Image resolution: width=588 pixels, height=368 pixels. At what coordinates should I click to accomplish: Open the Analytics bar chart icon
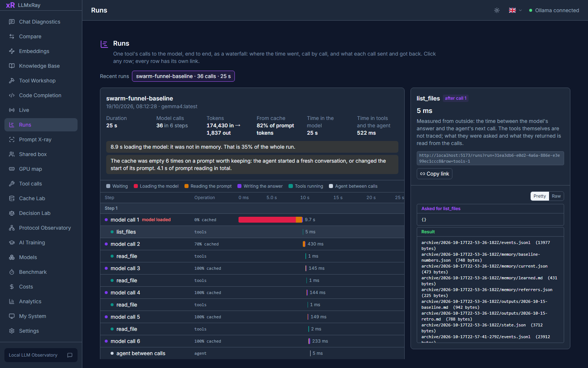tap(12, 301)
